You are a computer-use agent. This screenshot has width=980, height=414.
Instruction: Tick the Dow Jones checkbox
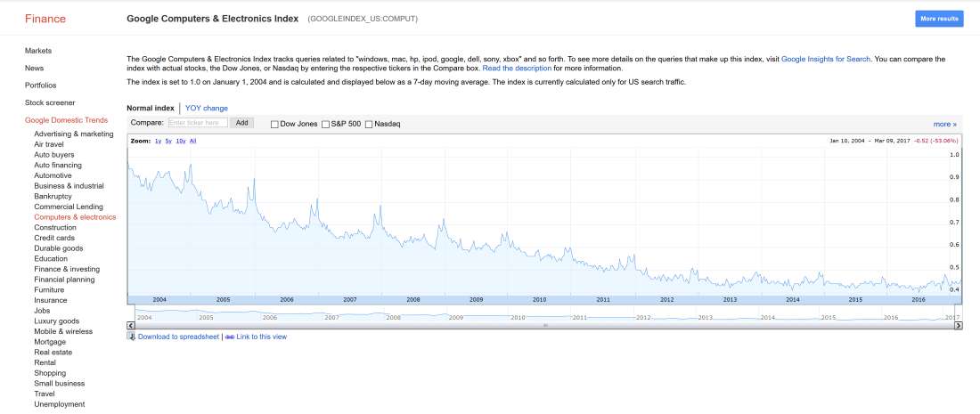(x=274, y=125)
